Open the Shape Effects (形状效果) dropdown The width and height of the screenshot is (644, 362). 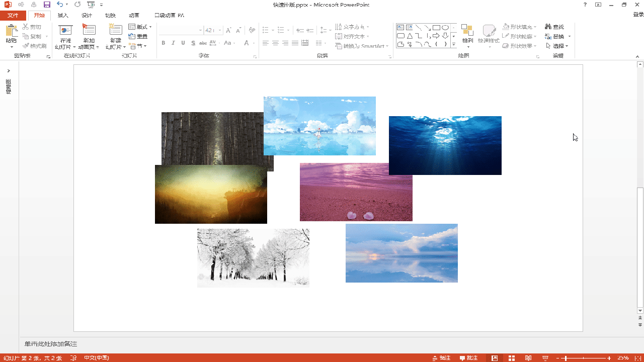(x=520, y=46)
